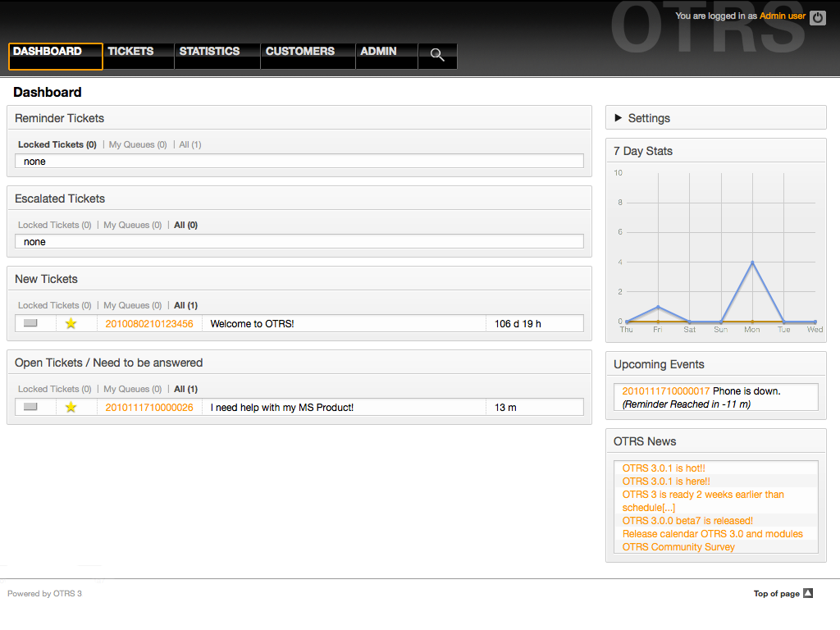Screen dimensions: 840x630
Task: Click the Friday data point on 7 Day Stats chart
Action: [659, 307]
